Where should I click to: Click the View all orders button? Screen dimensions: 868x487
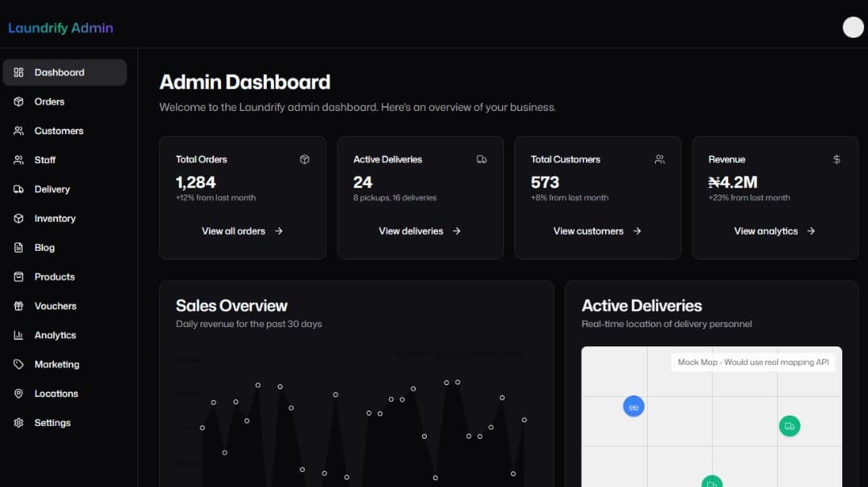click(243, 231)
